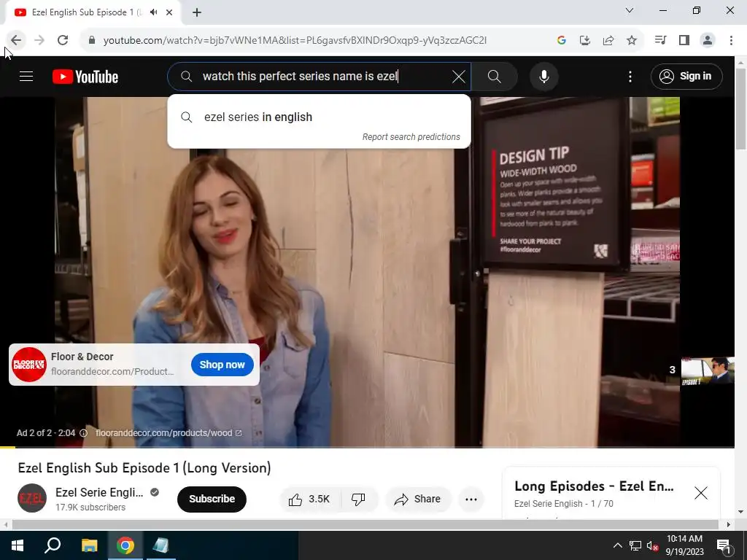Image resolution: width=747 pixels, height=560 pixels.
Task: Open the YouTube hamburger guide menu
Action: [x=26, y=76]
